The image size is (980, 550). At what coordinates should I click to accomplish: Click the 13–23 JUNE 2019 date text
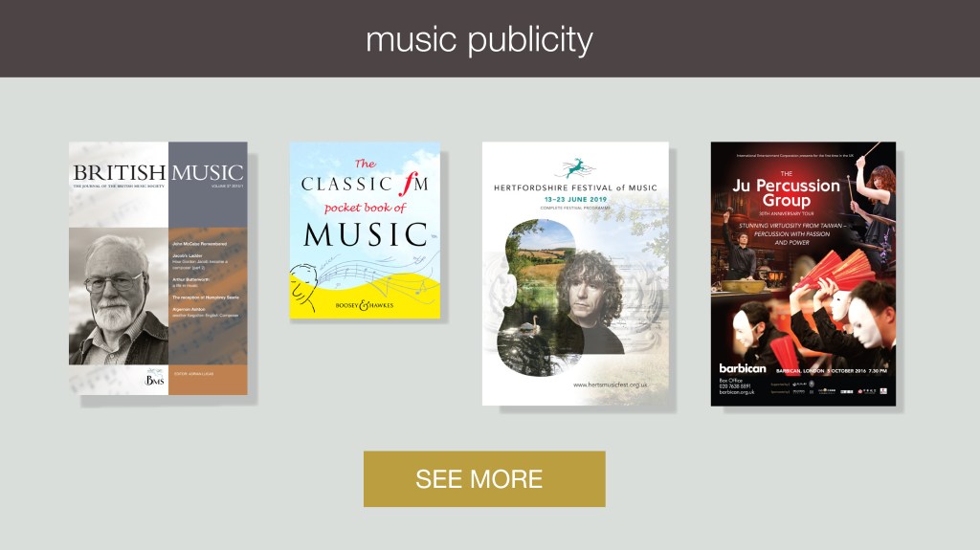click(x=575, y=199)
